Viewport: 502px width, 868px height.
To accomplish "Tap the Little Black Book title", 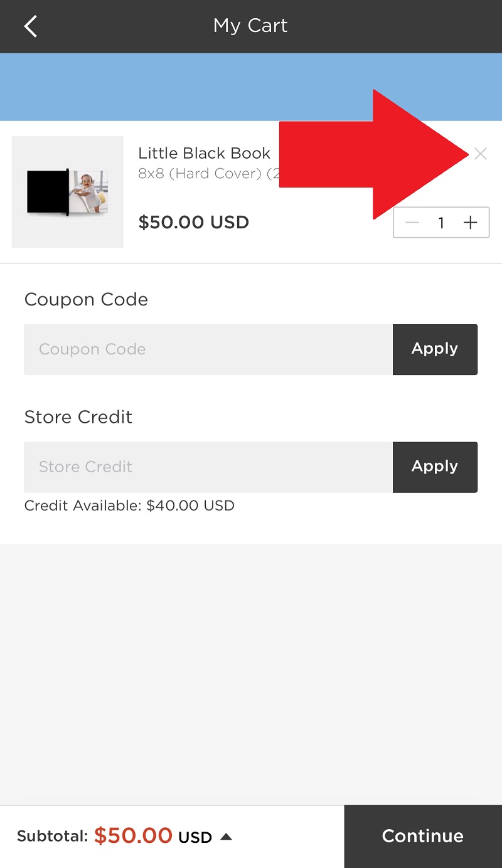I will pyautogui.click(x=204, y=153).
